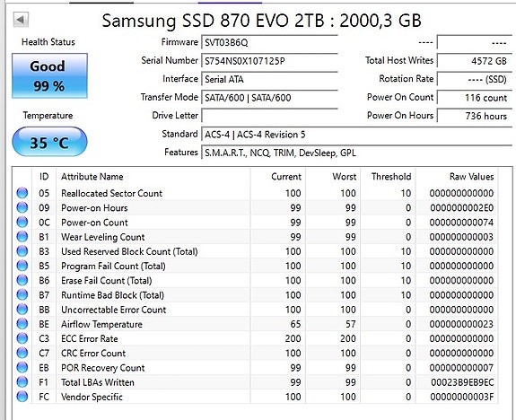
Task: Select the Power-on Hours attribute name
Action: pyautogui.click(x=94, y=207)
